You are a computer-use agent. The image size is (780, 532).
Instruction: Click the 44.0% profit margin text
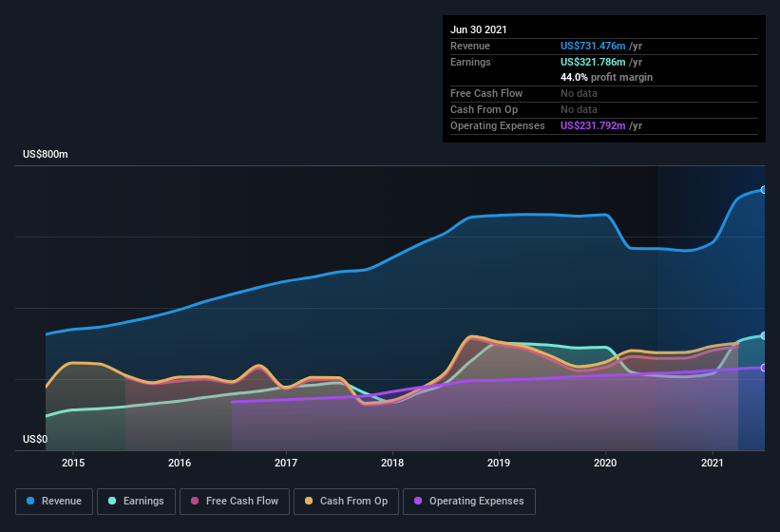[606, 78]
